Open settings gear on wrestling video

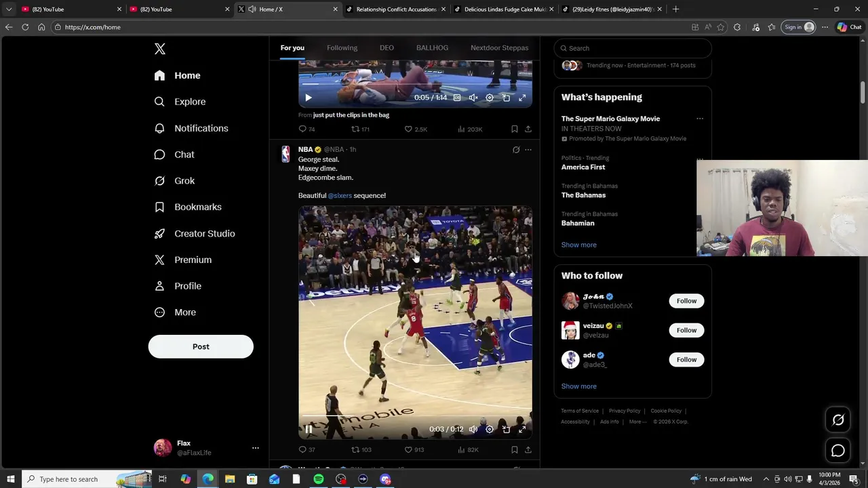pos(490,98)
